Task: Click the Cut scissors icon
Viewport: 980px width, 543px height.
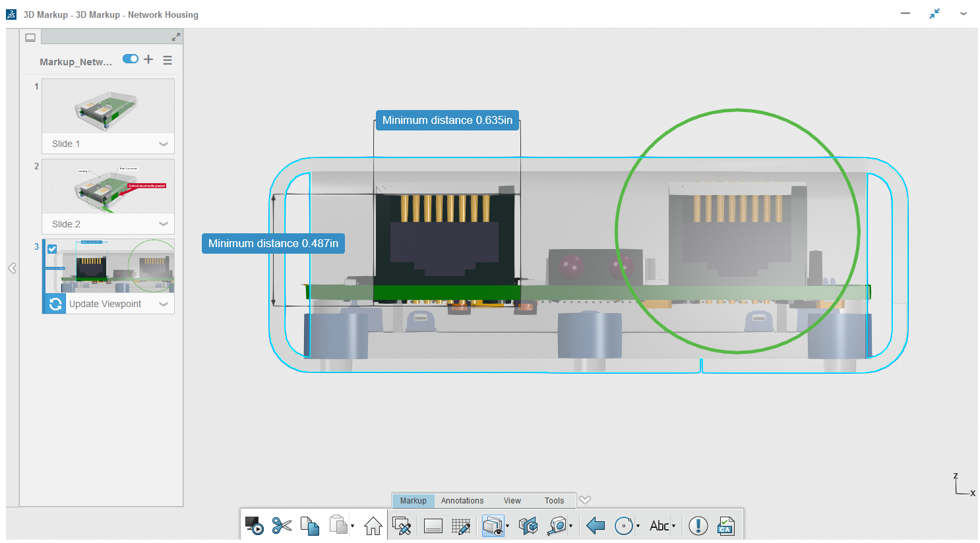Action: (x=282, y=525)
